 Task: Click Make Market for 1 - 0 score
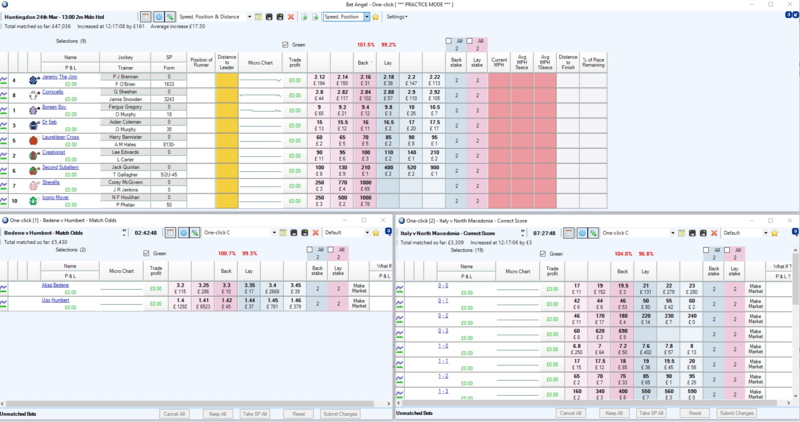755,349
